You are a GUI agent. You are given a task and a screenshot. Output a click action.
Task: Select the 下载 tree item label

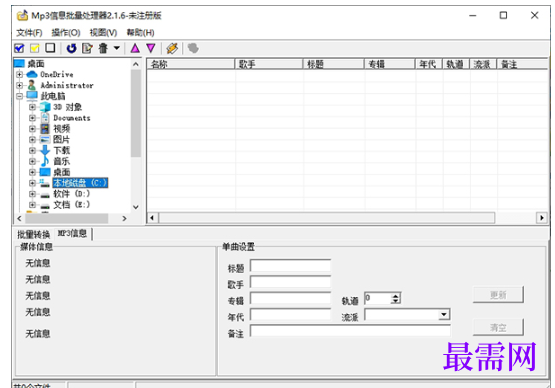click(x=62, y=150)
